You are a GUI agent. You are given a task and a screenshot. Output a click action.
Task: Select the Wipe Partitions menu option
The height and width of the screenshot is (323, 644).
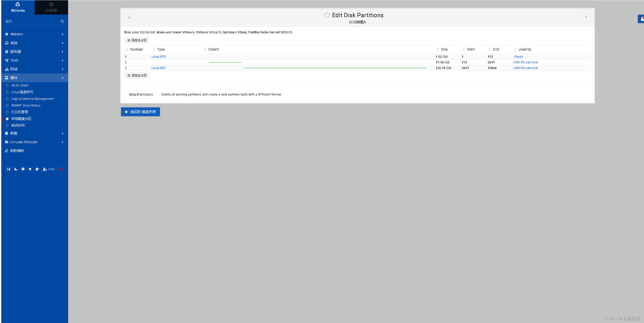click(141, 94)
